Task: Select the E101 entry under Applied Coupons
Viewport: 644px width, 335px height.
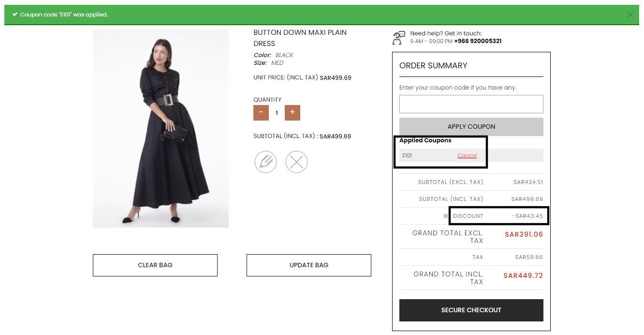Action: (408, 155)
